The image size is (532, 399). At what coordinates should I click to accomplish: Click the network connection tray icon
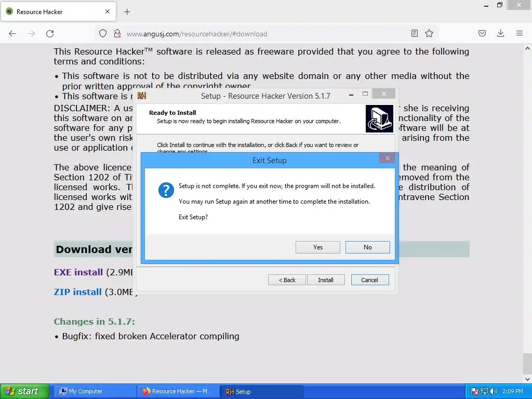click(x=484, y=392)
